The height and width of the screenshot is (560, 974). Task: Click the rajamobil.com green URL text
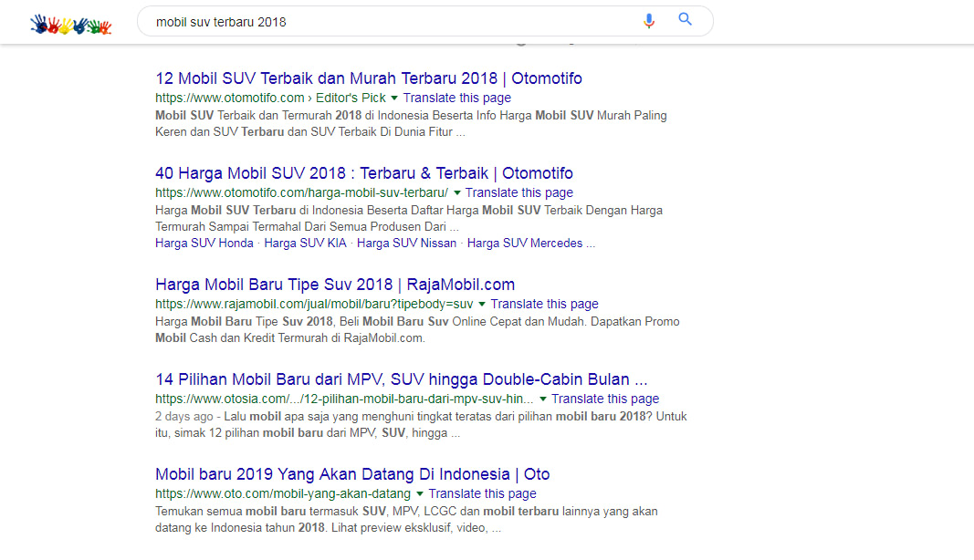click(314, 304)
